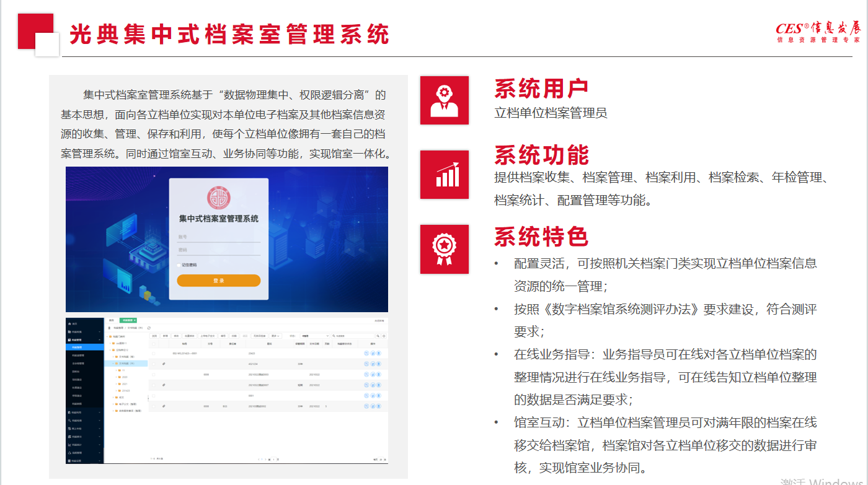
Task: Select the checkbox of 20210522测试0007 row
Action: (x=153, y=385)
